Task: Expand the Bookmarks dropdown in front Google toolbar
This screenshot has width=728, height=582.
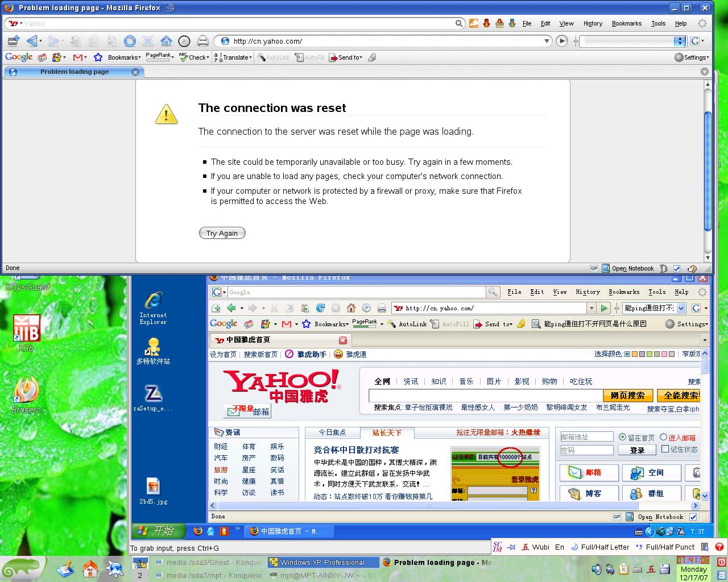Action: point(123,57)
